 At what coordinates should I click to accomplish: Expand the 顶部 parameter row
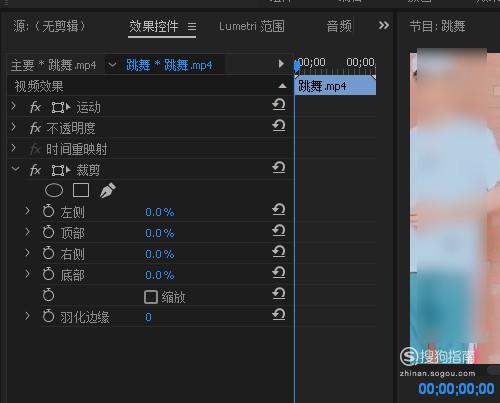[28, 232]
